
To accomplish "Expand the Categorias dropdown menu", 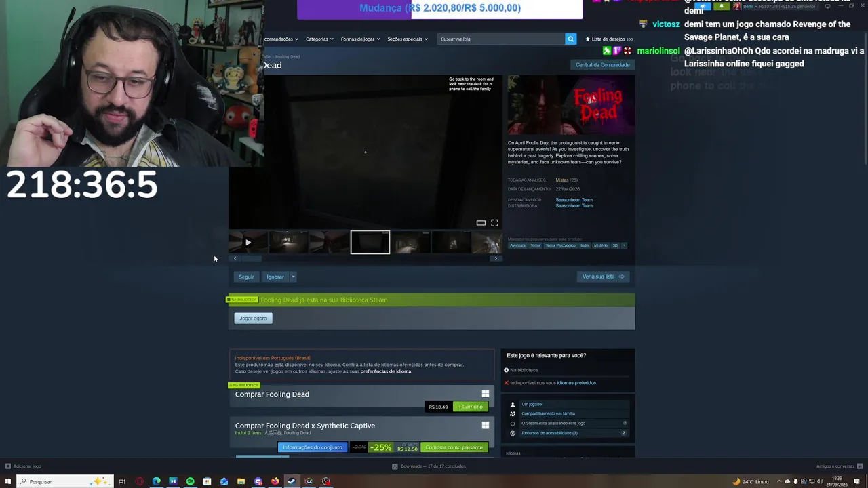I will (319, 39).
